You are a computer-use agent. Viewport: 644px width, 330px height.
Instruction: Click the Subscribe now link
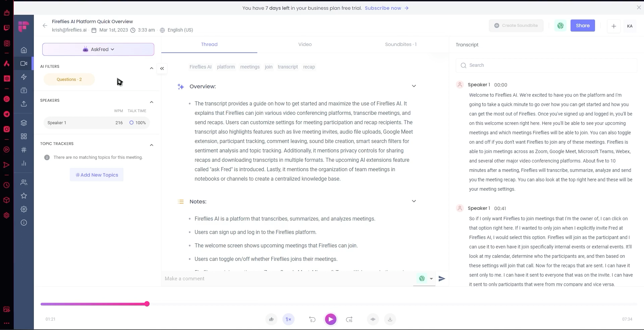[x=387, y=8]
